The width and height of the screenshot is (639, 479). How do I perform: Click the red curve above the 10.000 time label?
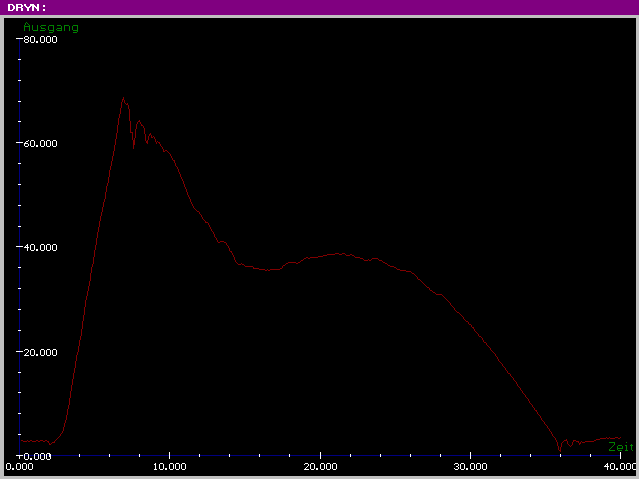(170, 155)
